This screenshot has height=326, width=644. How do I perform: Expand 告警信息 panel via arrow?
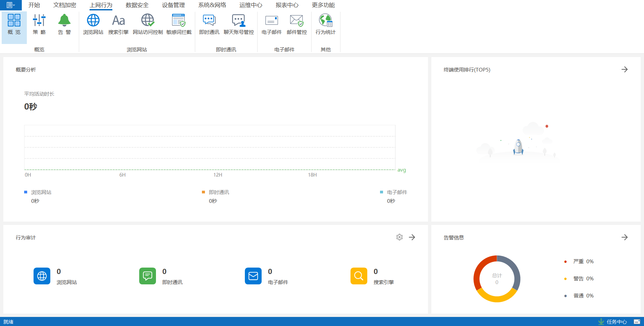coord(624,237)
